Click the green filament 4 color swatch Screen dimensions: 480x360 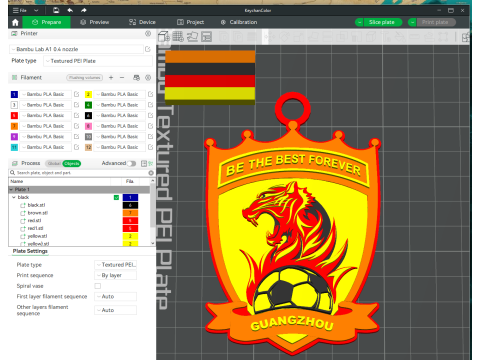coord(88,105)
